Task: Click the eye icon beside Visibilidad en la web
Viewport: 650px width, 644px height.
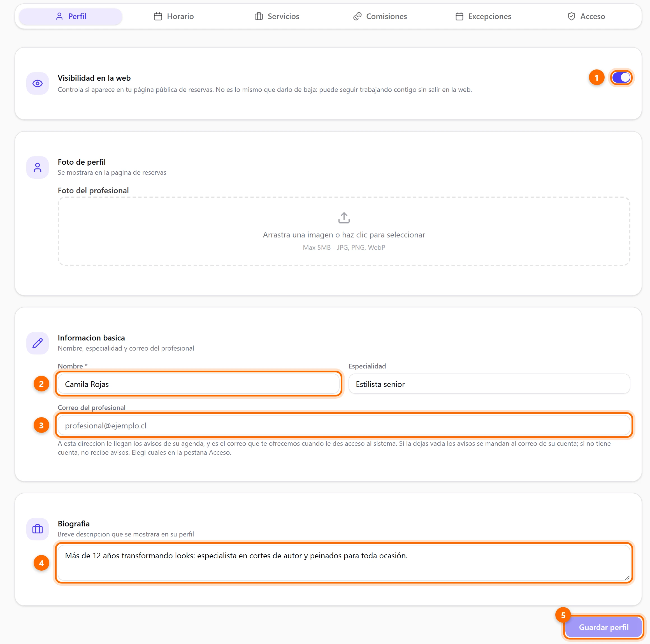Action: (x=38, y=83)
